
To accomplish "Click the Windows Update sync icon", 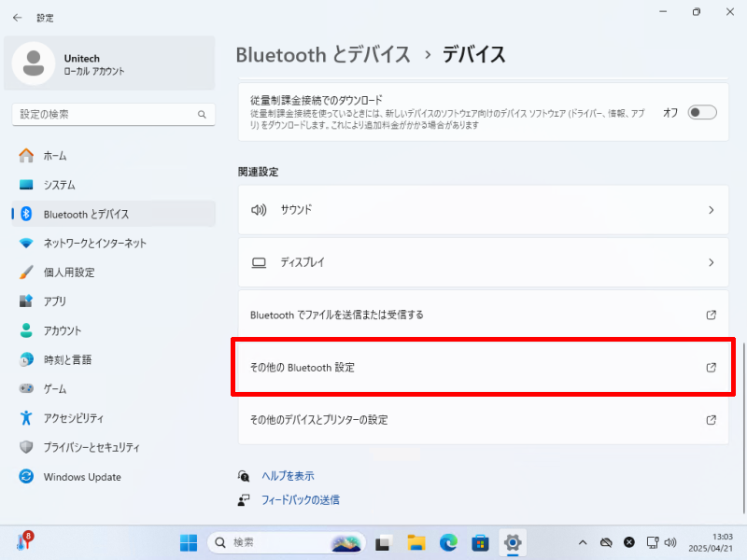I will coord(26,476).
